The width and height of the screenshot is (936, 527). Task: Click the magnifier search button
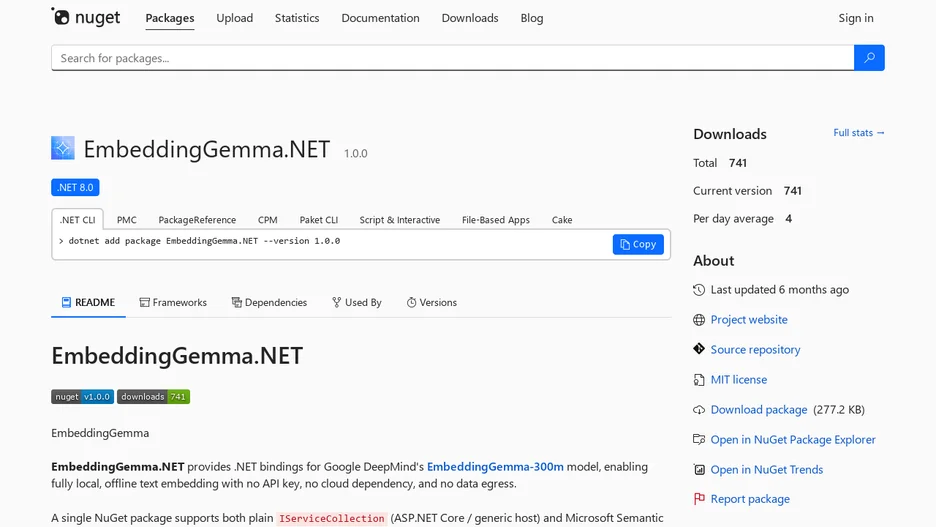pos(869,58)
